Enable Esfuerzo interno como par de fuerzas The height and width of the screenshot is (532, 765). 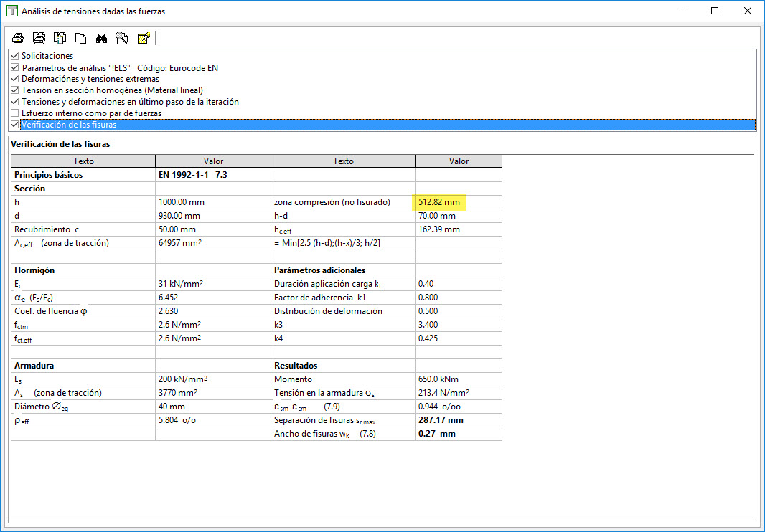pyautogui.click(x=15, y=113)
